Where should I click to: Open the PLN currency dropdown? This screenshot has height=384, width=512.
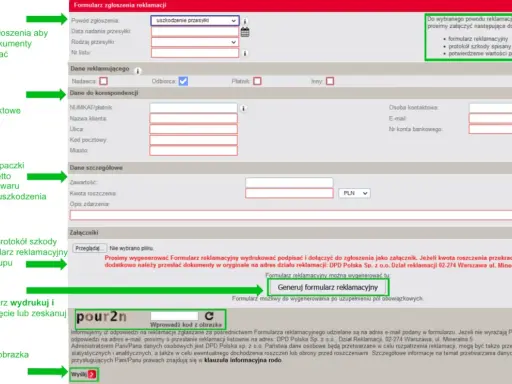354,193
